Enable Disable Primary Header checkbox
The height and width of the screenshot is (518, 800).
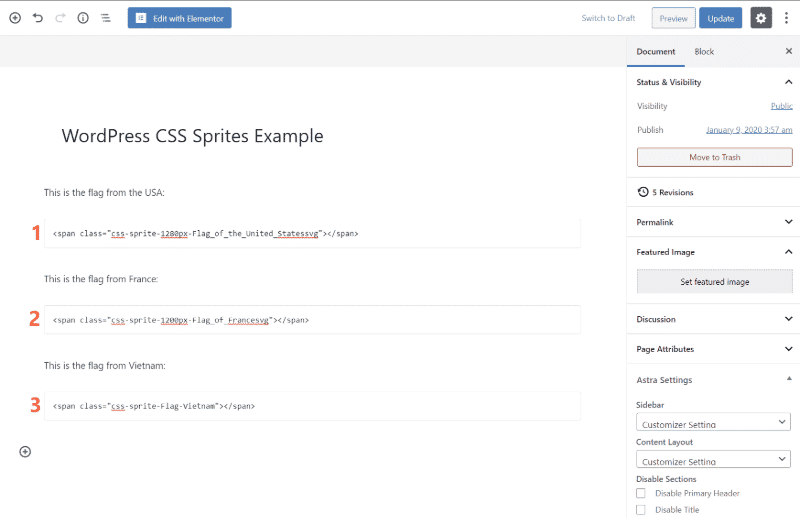(641, 493)
